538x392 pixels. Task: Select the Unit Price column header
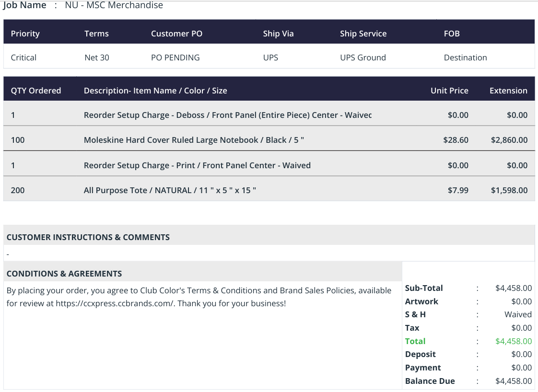(449, 91)
